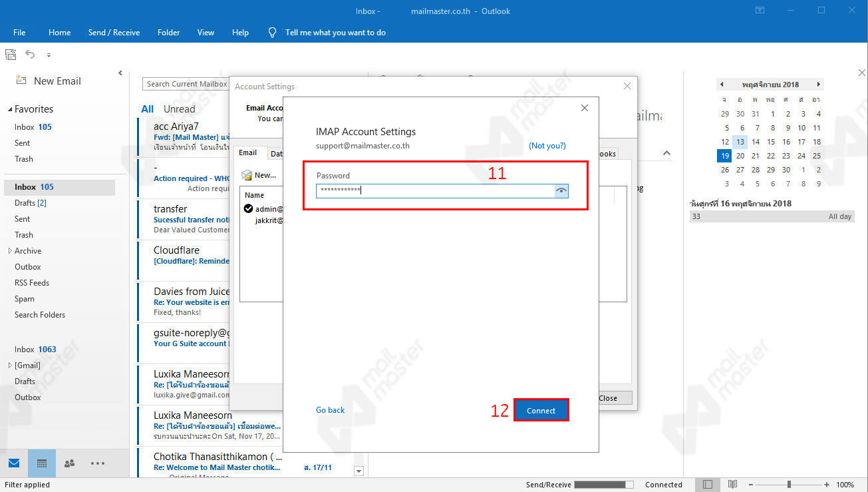Click the Undo arrow in quick access toolbar

tap(30, 55)
